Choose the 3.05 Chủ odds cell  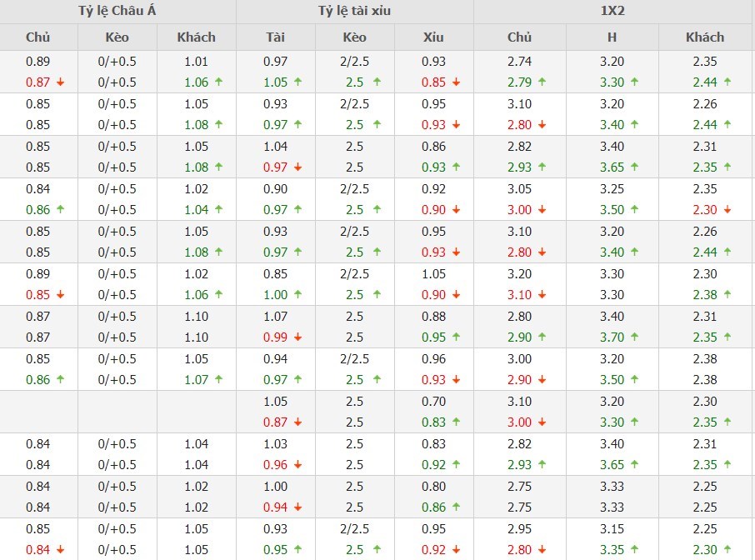coord(519,189)
